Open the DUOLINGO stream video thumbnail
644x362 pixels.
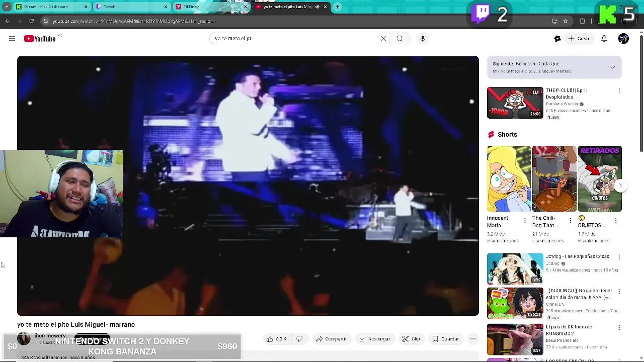coord(515,303)
